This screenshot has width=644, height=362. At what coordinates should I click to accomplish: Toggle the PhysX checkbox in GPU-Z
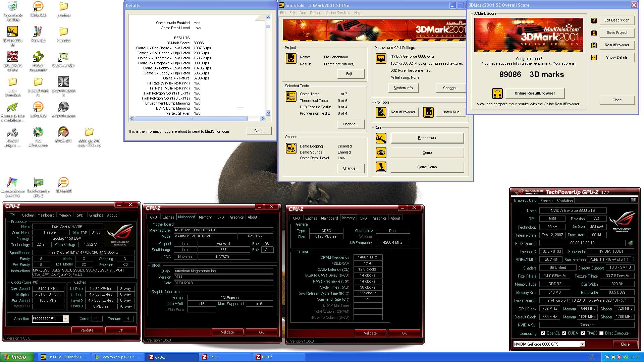click(583, 333)
